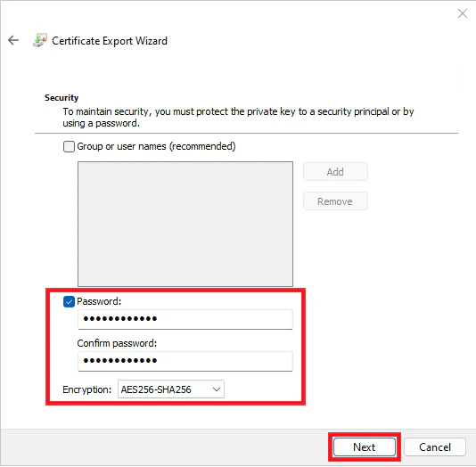Screen dimensions: 476x467
Task: Uncheck the Password checkbox
Action: pyautogui.click(x=69, y=301)
